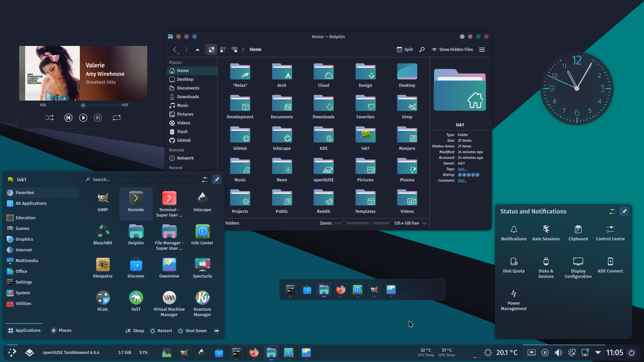Toggle pin on application launcher
Viewport: 644px width, 362px height.
coord(217,180)
